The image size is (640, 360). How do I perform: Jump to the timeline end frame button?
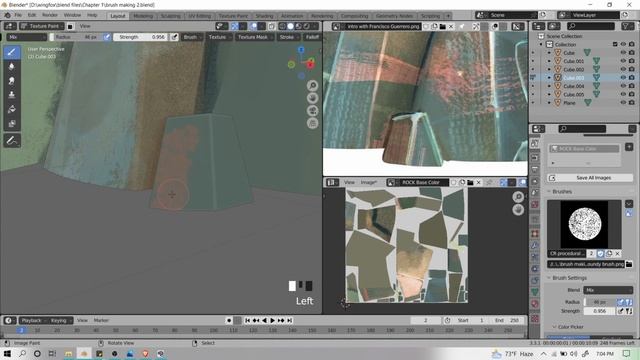pos(289,321)
